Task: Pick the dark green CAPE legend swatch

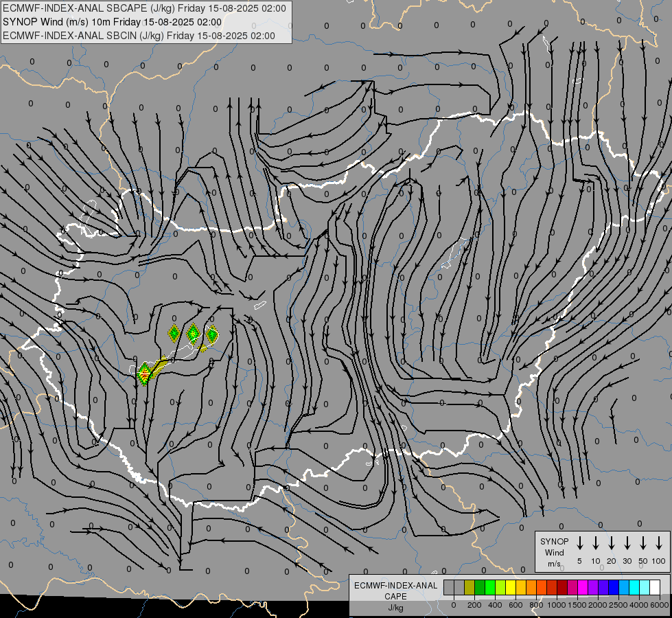Action: pyautogui.click(x=480, y=587)
